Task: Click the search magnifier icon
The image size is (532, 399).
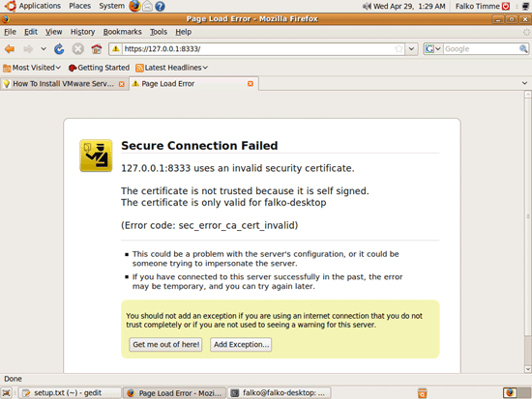Action: [523, 49]
